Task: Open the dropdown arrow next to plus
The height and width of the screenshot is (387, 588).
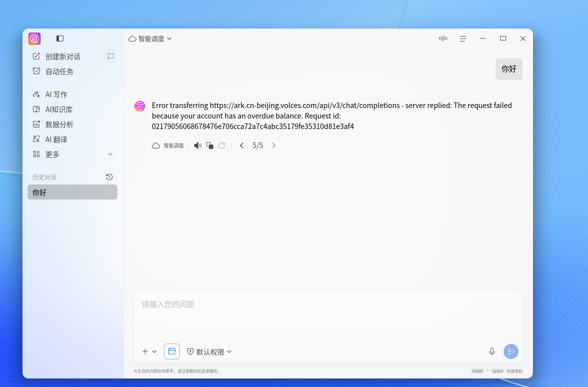Action: (154, 351)
